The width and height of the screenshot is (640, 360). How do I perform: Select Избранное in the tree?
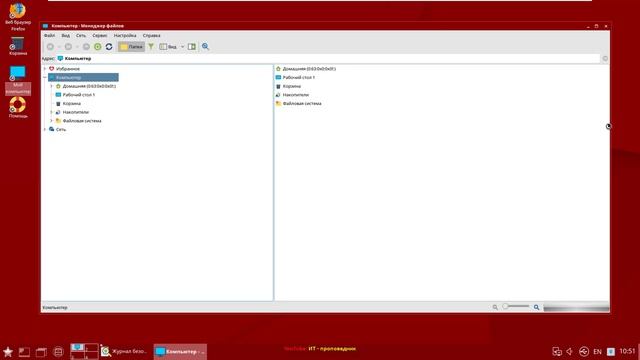[64, 69]
